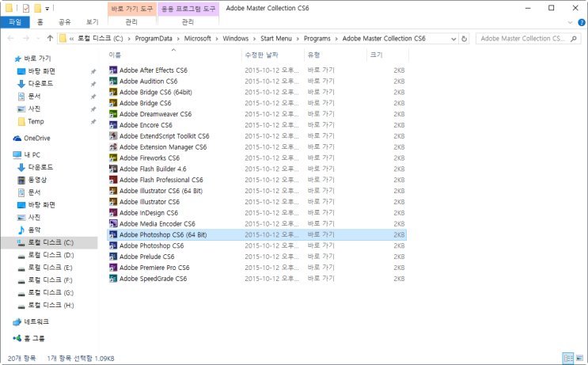588x365 pixels.
Task: Select 로컬 디스크 (H:) in the sidebar
Action: [x=51, y=306]
